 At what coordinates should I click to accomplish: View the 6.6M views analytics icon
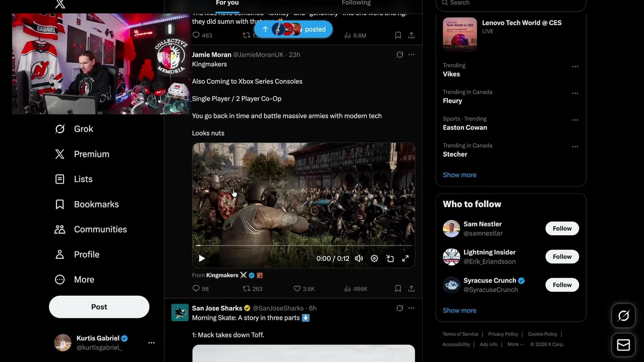pyautogui.click(x=347, y=35)
